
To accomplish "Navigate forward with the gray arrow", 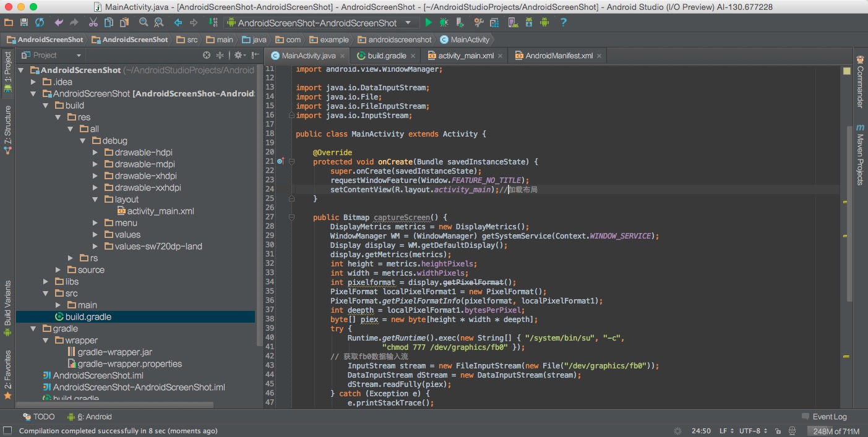I will (194, 22).
